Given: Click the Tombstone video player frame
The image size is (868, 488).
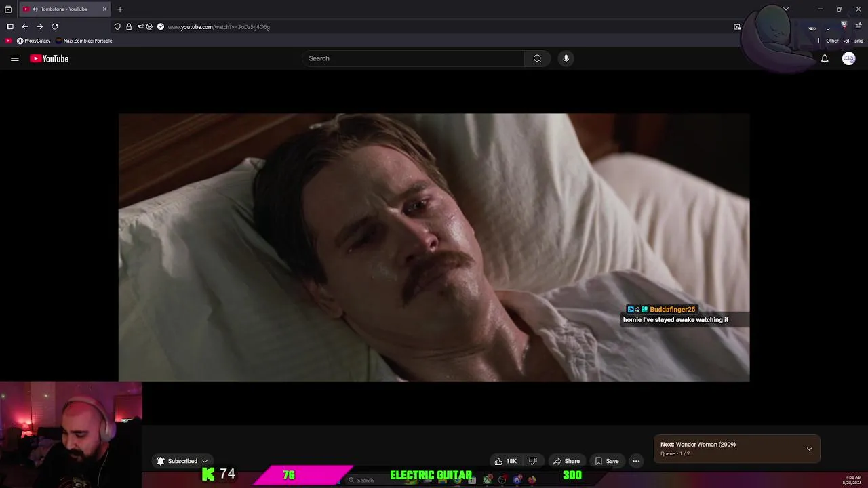Looking at the screenshot, I should tap(434, 247).
